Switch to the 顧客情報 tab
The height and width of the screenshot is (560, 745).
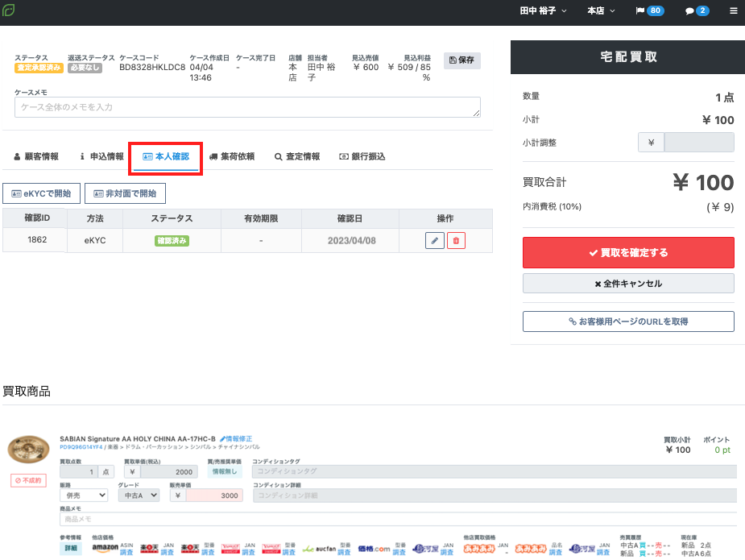36,156
